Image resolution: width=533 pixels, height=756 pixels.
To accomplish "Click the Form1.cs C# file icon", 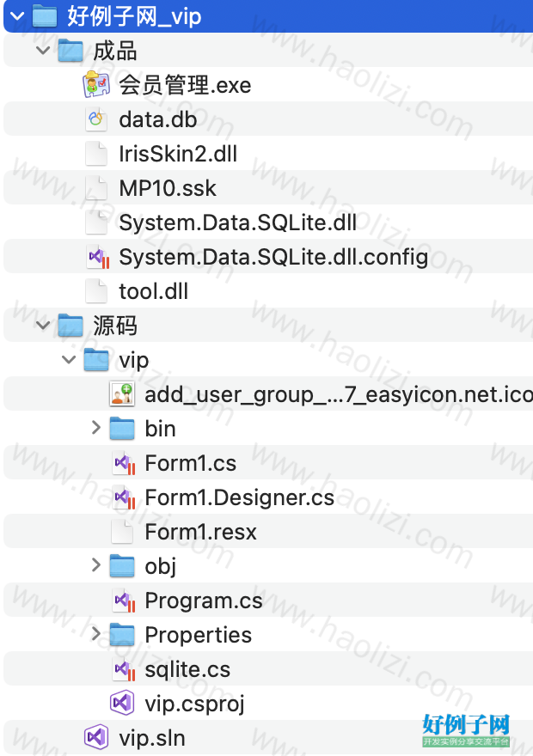I will pyautogui.click(x=124, y=463).
